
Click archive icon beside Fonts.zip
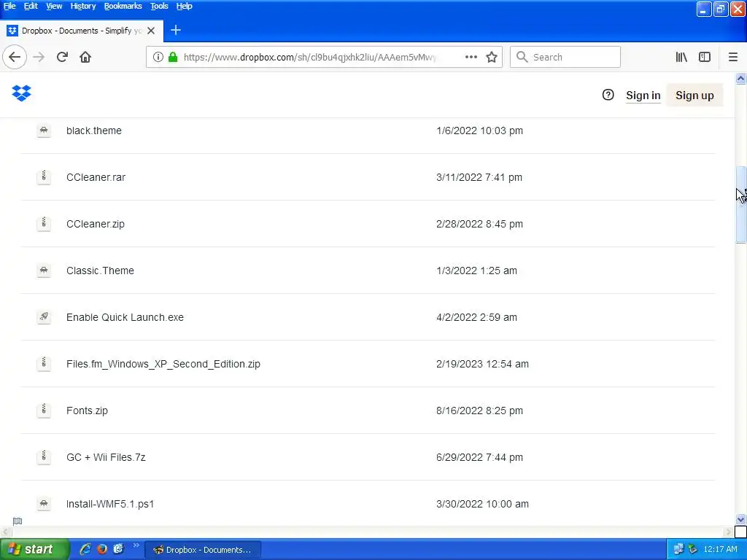[x=44, y=411]
